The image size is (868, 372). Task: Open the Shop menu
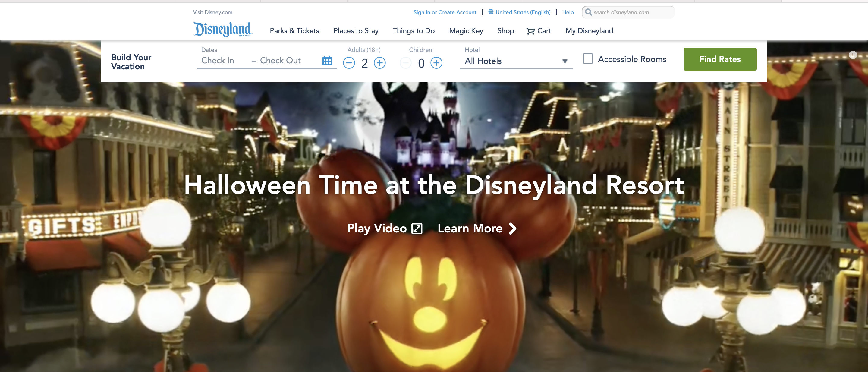click(505, 31)
